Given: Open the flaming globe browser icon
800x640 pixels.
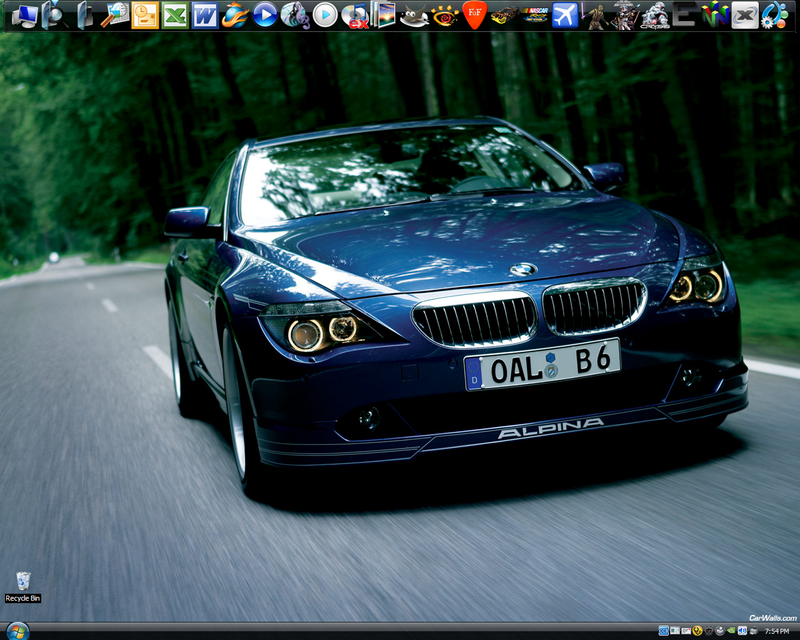Looking at the screenshot, I should 235,15.
